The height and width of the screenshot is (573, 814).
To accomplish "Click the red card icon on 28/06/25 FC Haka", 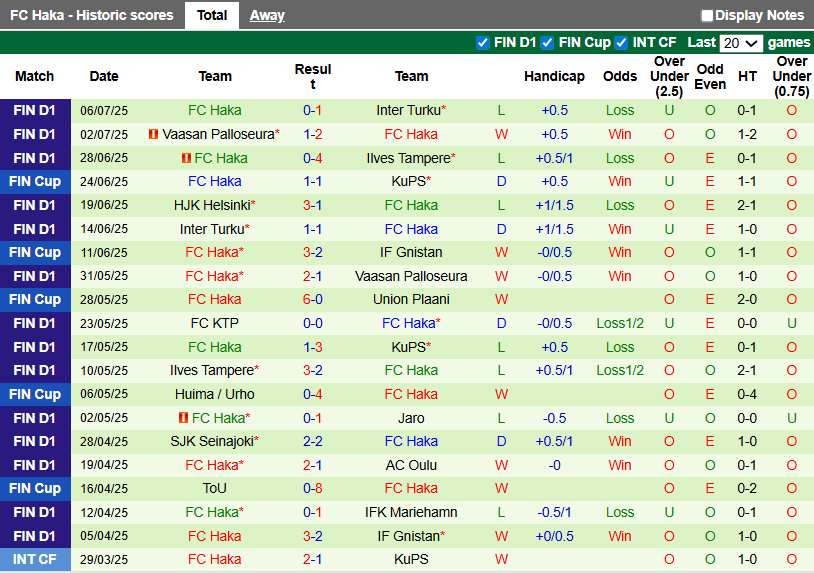I will (x=186, y=158).
